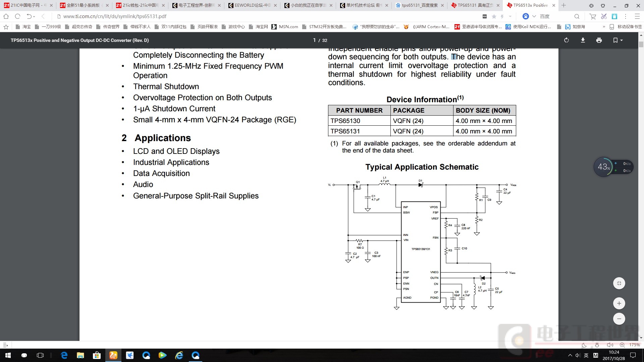
Task: Open the 移动设备书签 mobile bookmarks
Action: coord(626,26)
